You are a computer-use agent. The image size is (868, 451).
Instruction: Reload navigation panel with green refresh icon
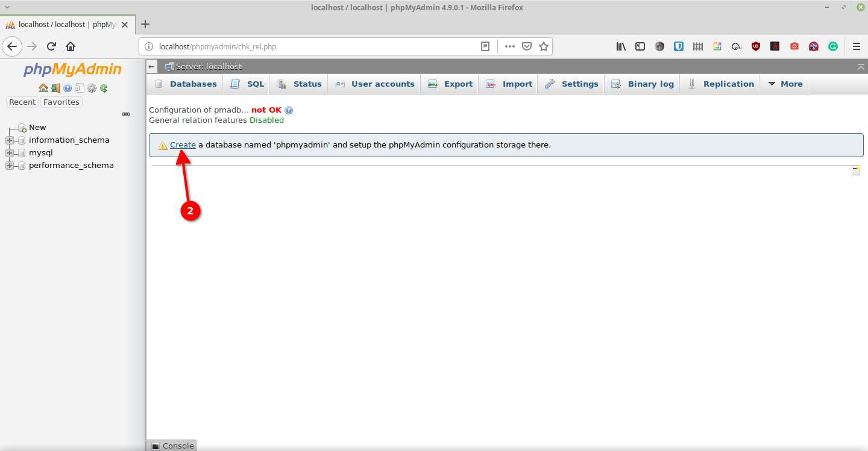click(x=104, y=88)
